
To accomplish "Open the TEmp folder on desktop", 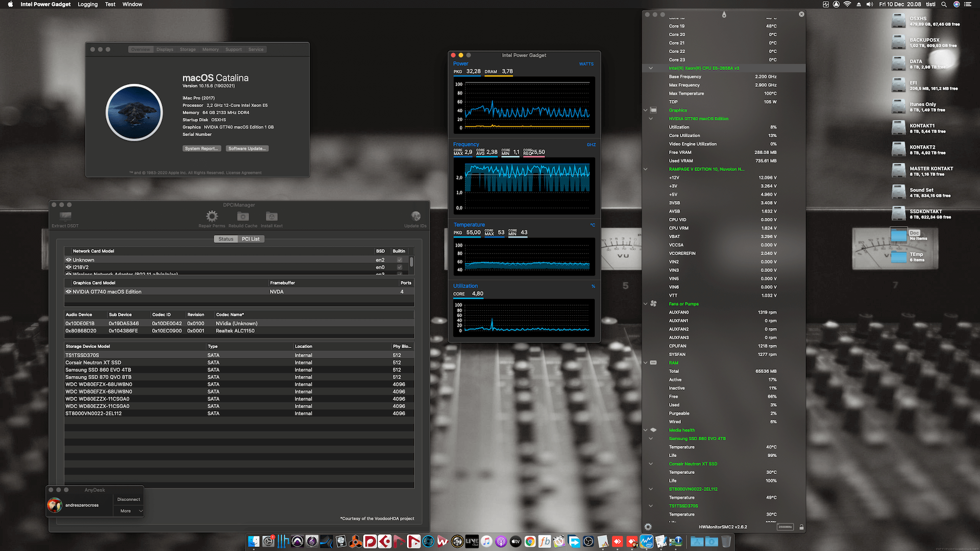I will point(899,257).
